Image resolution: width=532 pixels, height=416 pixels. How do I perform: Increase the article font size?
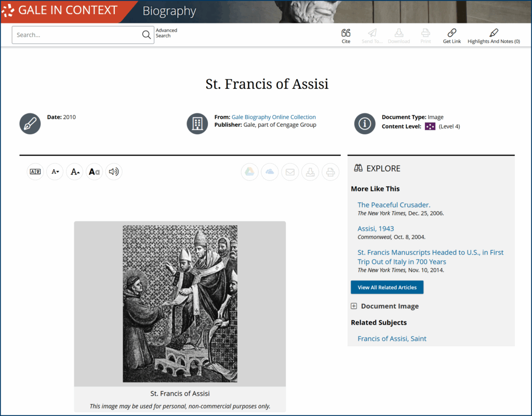(x=75, y=172)
